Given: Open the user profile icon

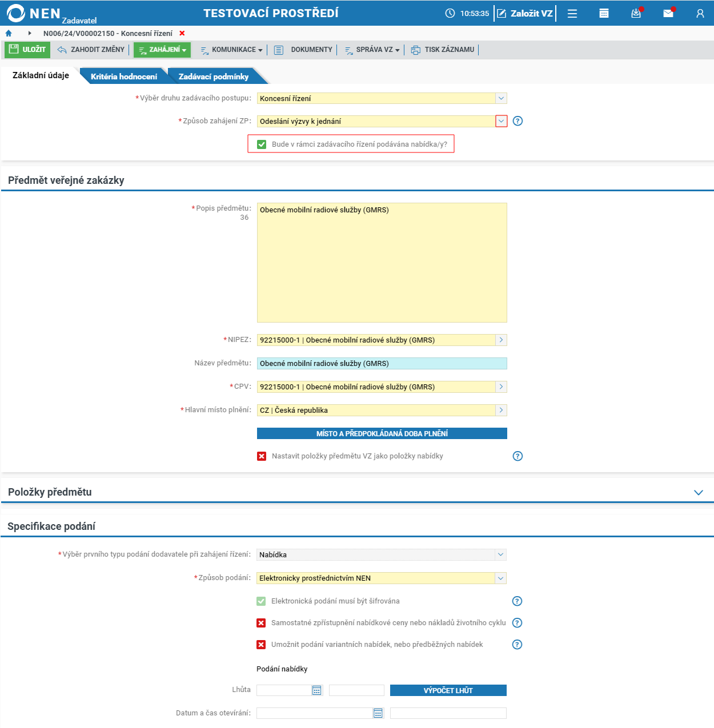Looking at the screenshot, I should pos(700,13).
